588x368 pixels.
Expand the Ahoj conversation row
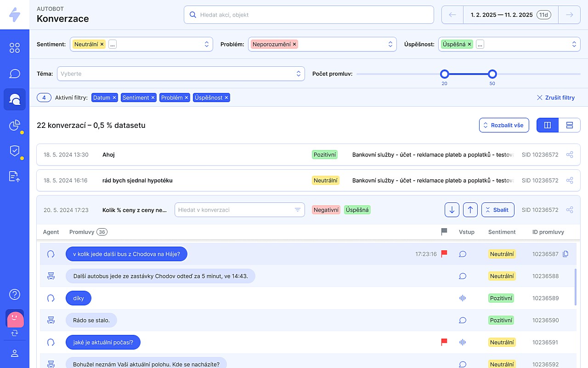pyautogui.click(x=308, y=155)
